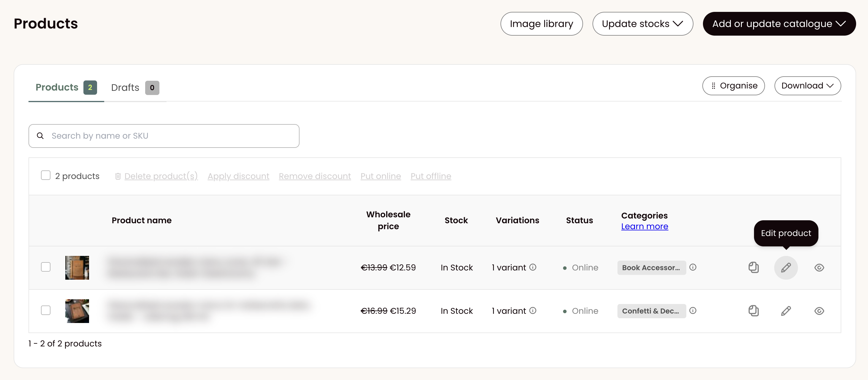This screenshot has width=868, height=380.
Task: Edit the first product with pencil icon
Action: pyautogui.click(x=786, y=268)
